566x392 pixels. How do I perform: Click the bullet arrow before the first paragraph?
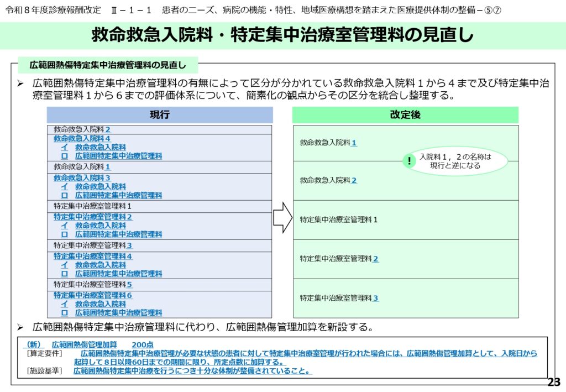click(19, 84)
